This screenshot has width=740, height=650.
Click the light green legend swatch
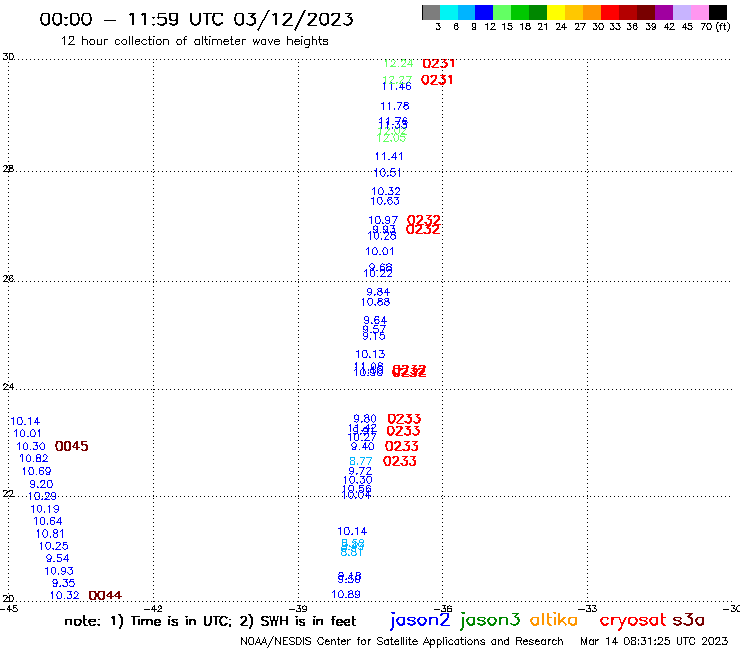(x=502, y=12)
